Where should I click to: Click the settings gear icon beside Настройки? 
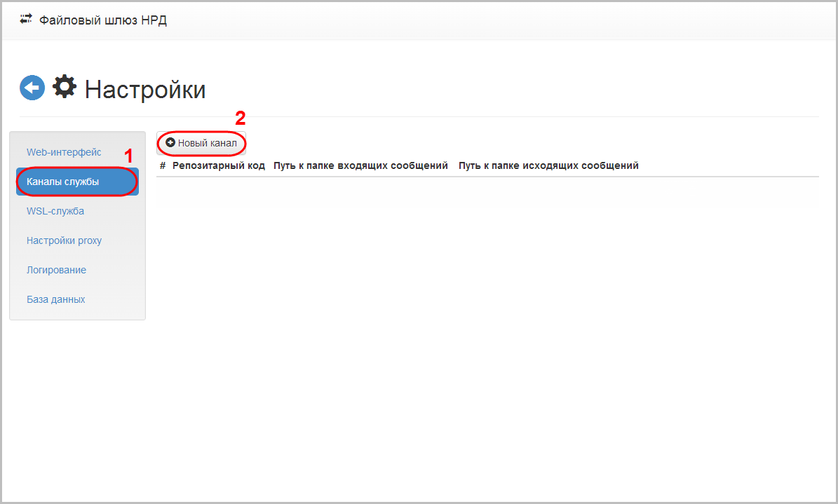click(x=65, y=87)
